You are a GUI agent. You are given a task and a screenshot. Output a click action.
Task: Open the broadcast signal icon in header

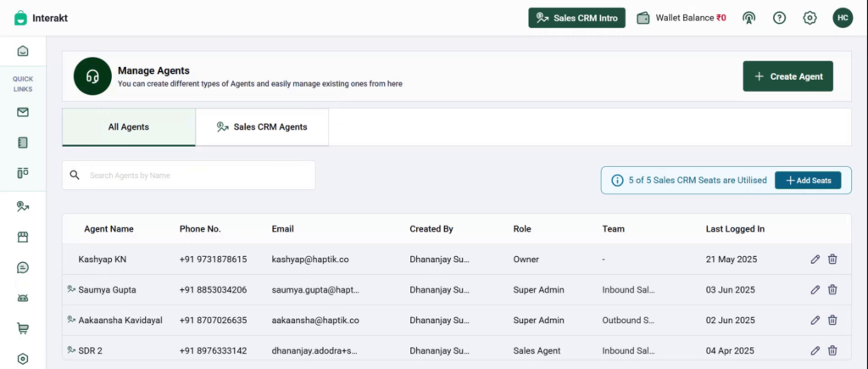click(748, 18)
